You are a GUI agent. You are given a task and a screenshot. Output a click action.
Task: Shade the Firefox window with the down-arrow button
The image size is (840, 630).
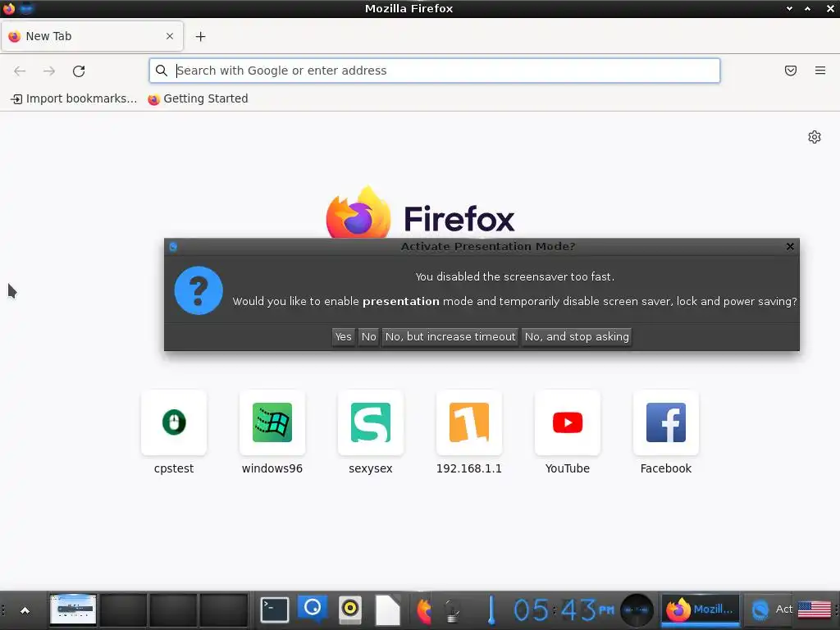coord(789,8)
